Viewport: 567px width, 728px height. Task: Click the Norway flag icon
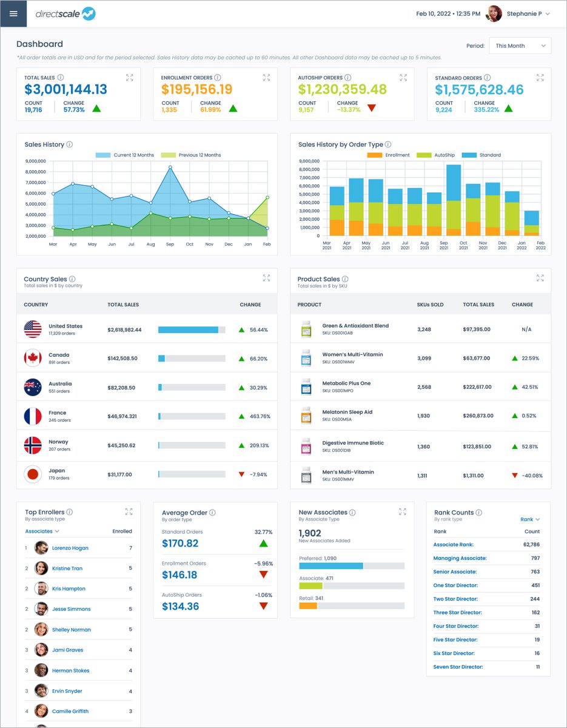[33, 445]
